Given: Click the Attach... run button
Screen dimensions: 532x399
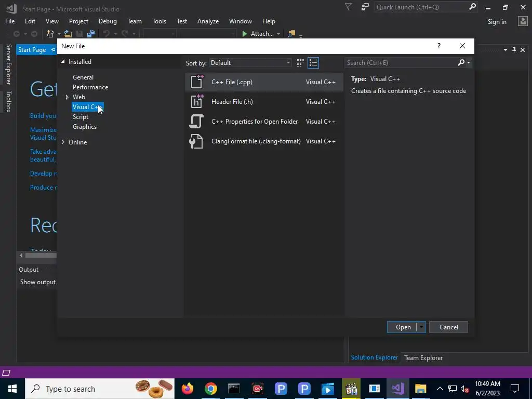Looking at the screenshot, I should click(258, 34).
